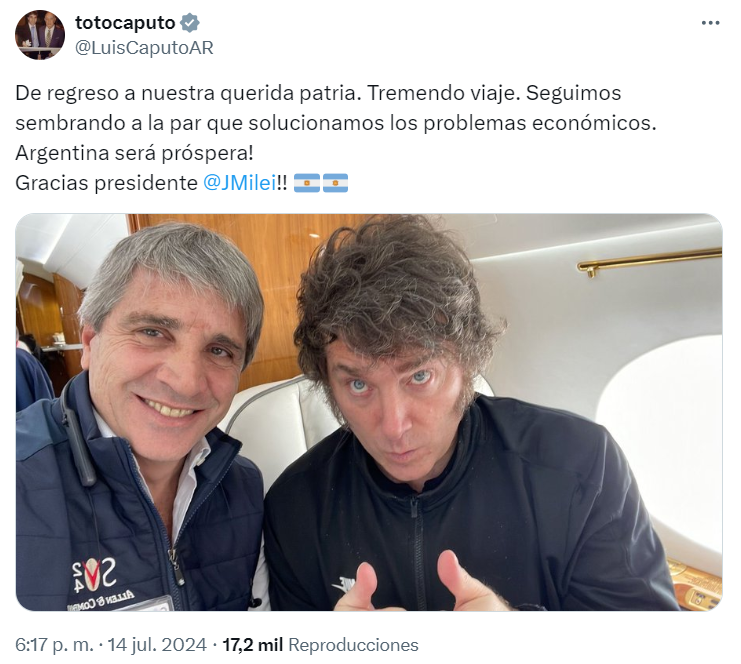Click the gold handrail in the photo
Viewport: 741px width, 664px height.
649,262
